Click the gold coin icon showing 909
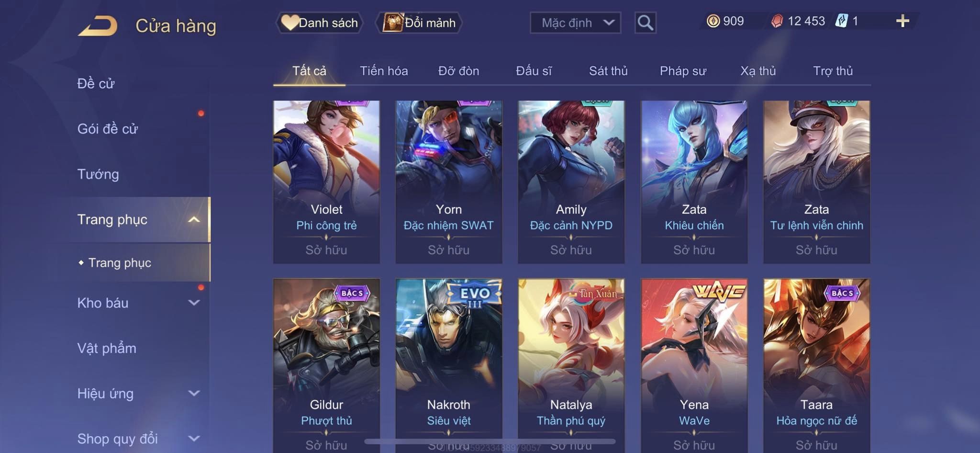Viewport: 980px width, 453px height. point(713,21)
